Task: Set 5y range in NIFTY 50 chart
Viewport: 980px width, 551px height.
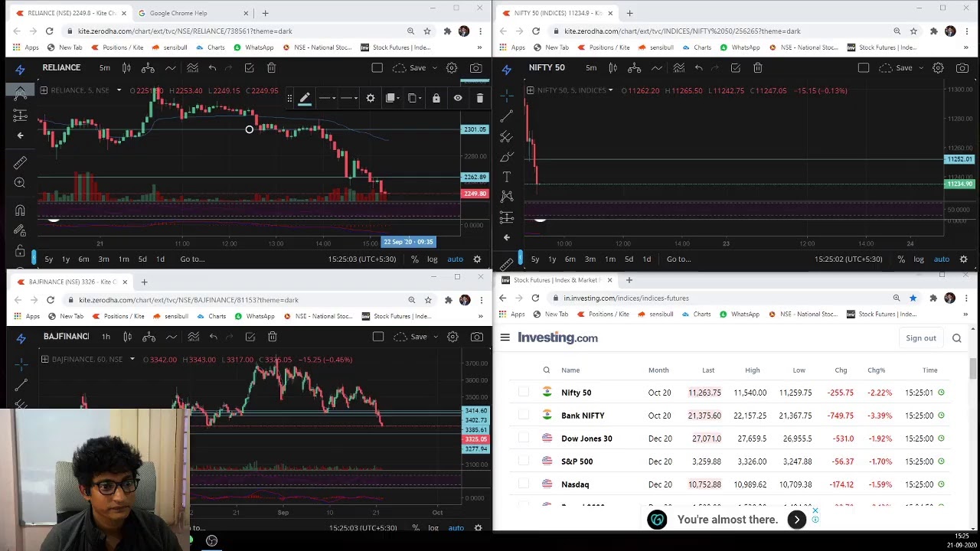Action: (535, 259)
